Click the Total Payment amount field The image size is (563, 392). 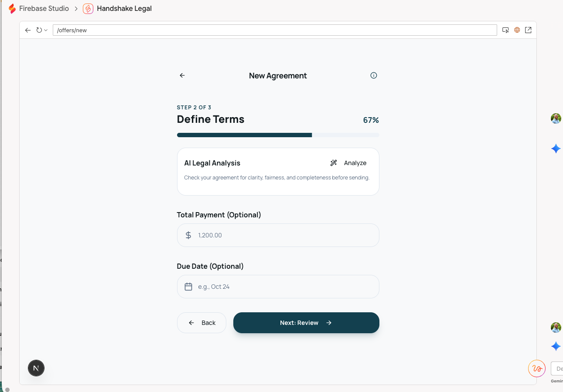tap(278, 235)
